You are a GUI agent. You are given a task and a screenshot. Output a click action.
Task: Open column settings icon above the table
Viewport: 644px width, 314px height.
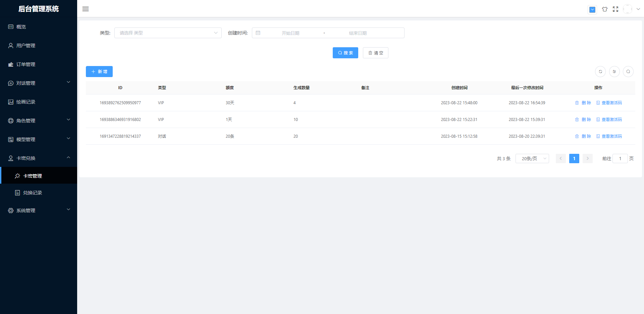pyautogui.click(x=614, y=72)
